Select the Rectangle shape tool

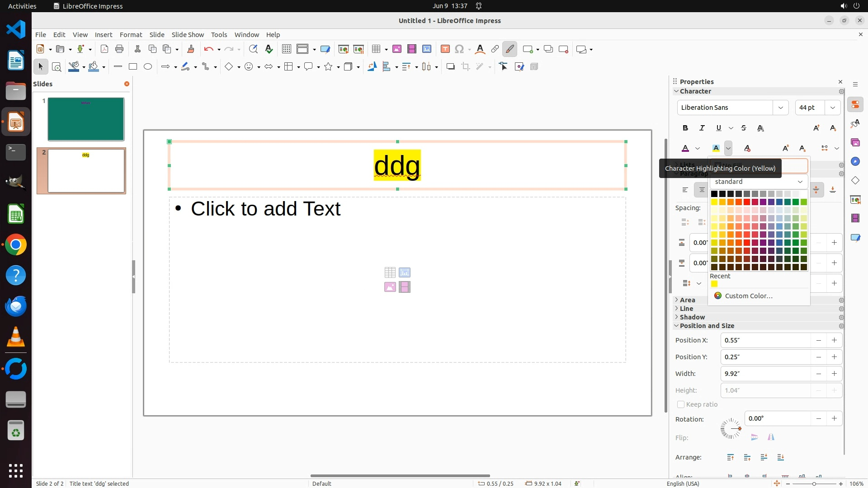pos(133,67)
